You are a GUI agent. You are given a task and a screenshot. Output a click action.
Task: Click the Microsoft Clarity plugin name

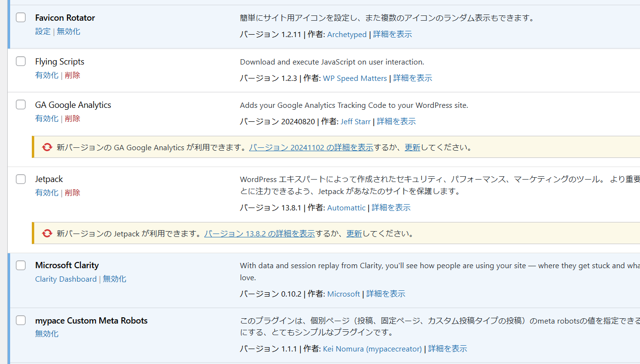tap(67, 265)
